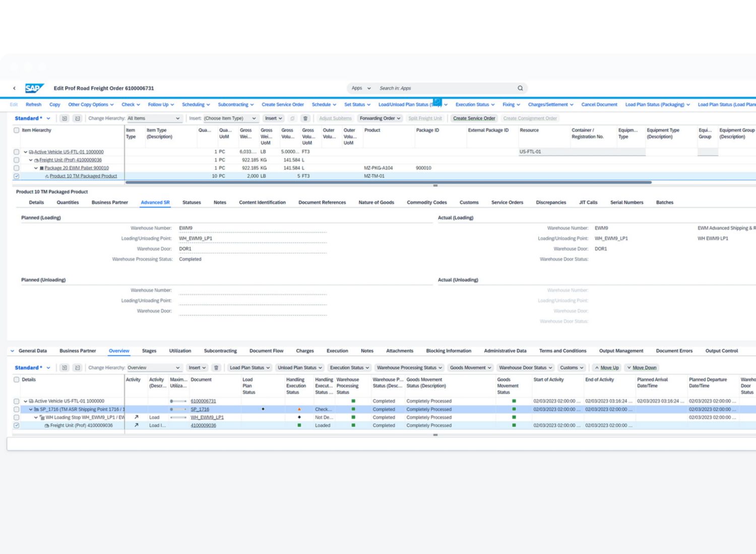Uncheck the Product 10 TM Packaged Product row
The width and height of the screenshot is (756, 554).
click(17, 176)
